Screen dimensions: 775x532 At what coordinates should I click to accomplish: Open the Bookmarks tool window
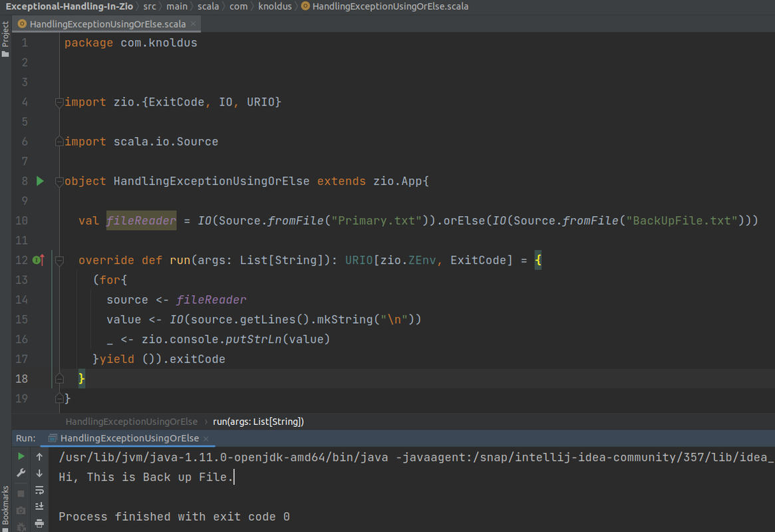coord(5,508)
